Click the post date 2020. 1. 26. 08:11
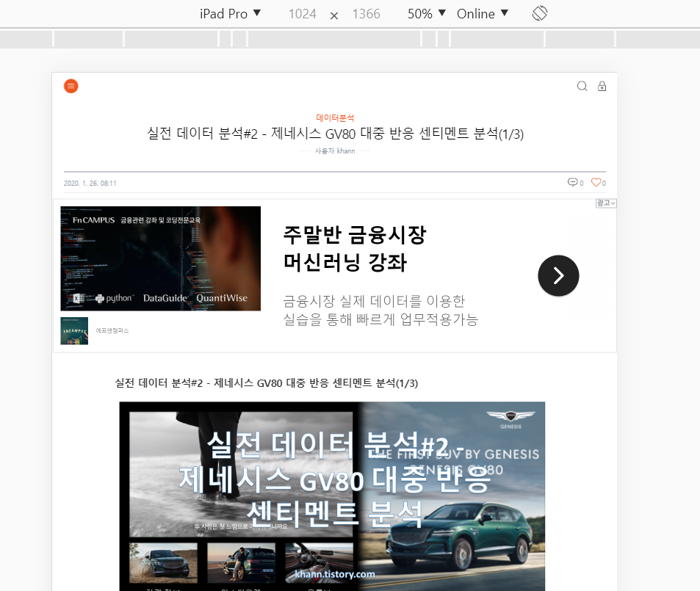 click(x=90, y=183)
